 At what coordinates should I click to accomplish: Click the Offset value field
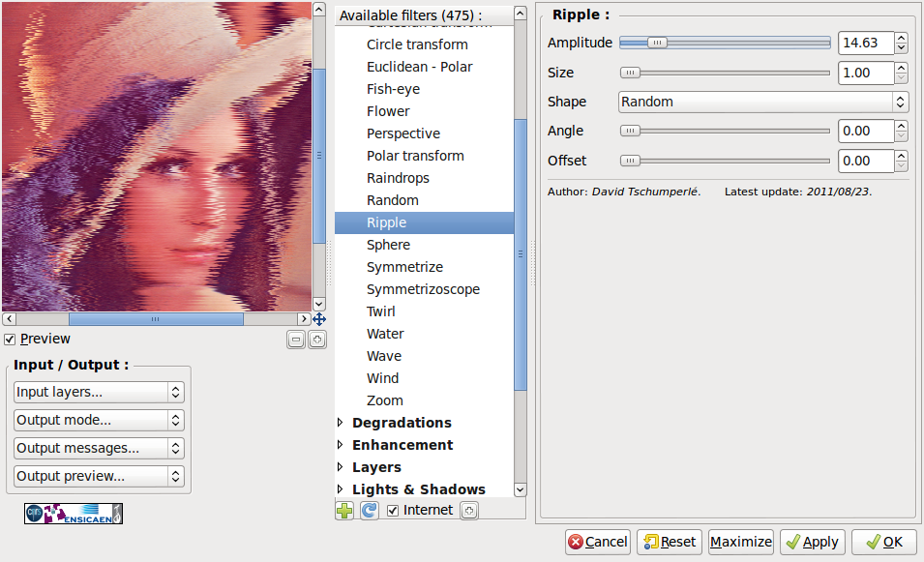pos(866,161)
